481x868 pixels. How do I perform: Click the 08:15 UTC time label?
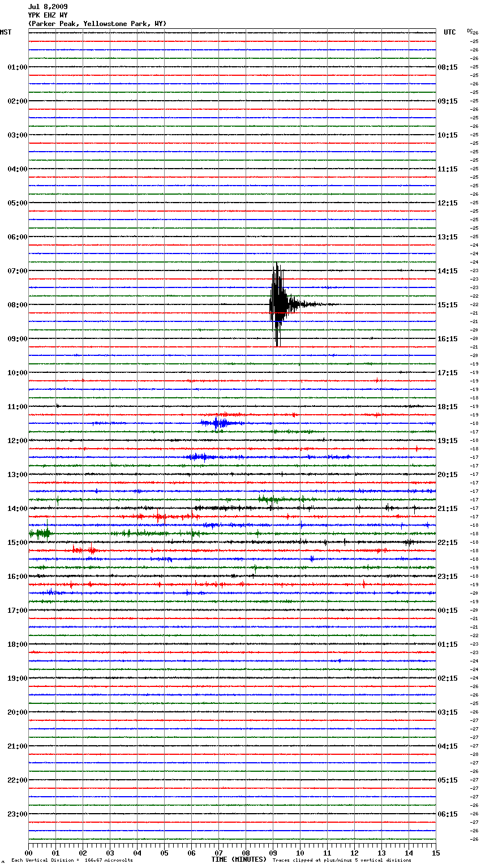pos(448,67)
